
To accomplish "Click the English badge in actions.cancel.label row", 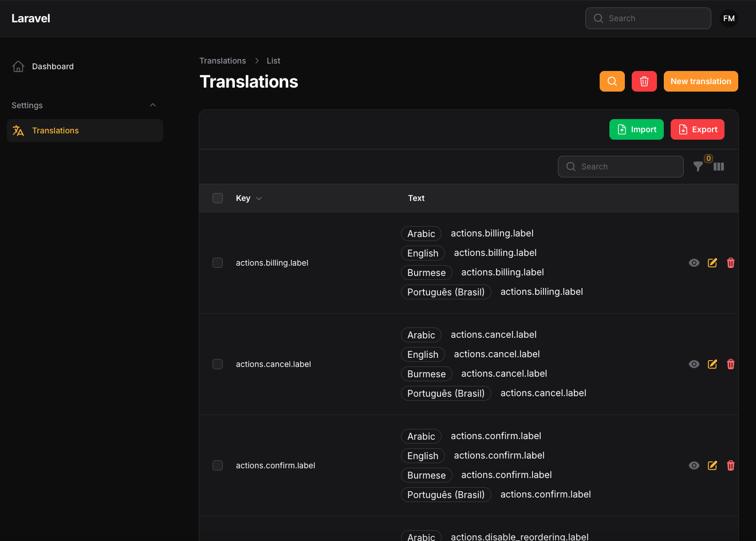I will (423, 354).
